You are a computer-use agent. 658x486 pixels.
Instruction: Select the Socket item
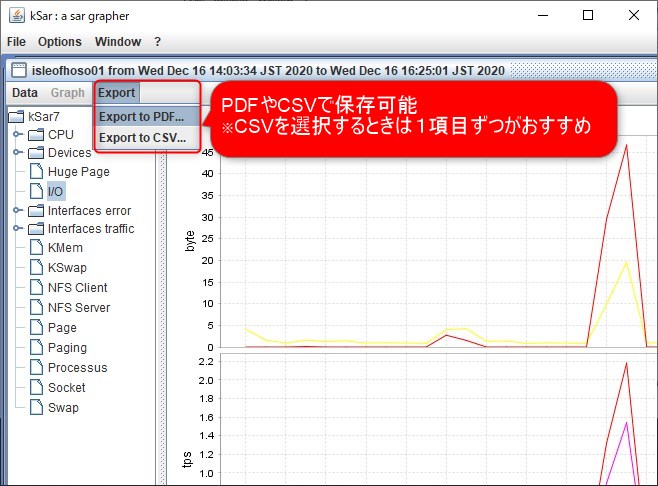point(67,387)
